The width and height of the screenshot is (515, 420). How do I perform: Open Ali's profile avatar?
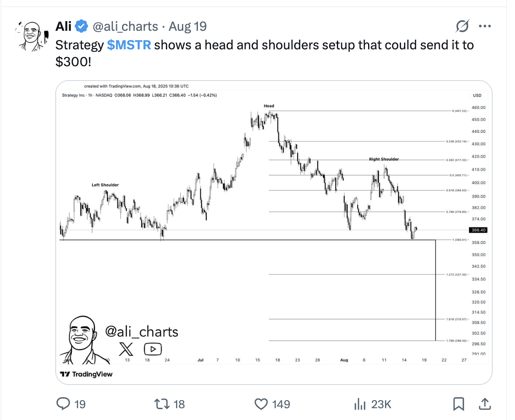[32, 36]
